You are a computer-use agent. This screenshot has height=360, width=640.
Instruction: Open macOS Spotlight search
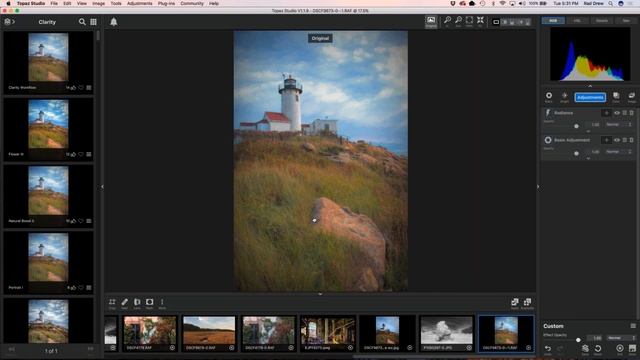click(x=611, y=3)
